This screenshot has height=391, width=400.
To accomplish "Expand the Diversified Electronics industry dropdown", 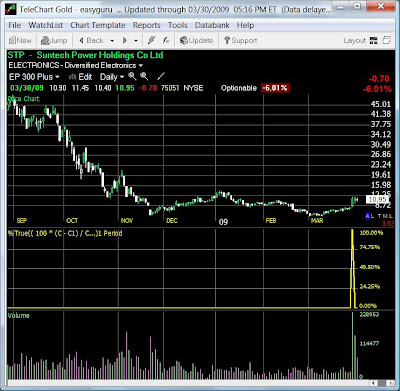I will point(141,65).
